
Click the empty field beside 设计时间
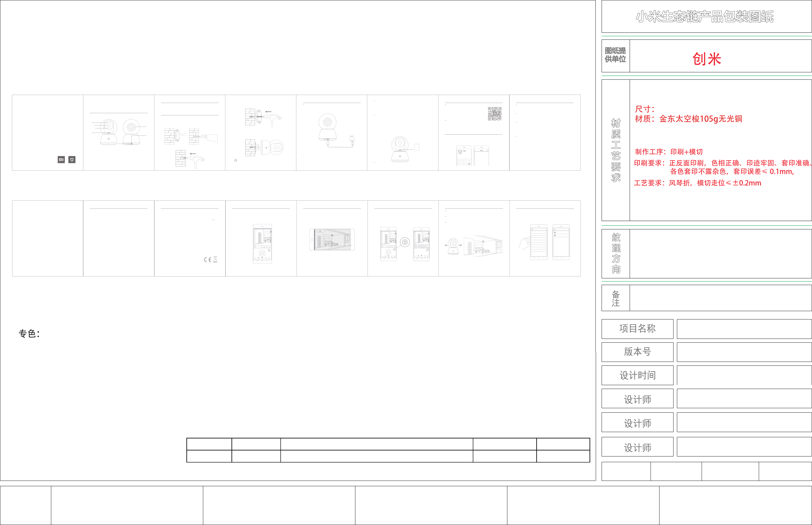pyautogui.click(x=744, y=375)
